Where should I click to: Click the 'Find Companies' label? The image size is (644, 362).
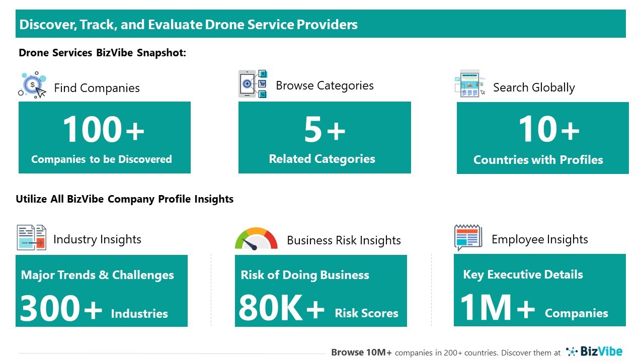click(97, 88)
